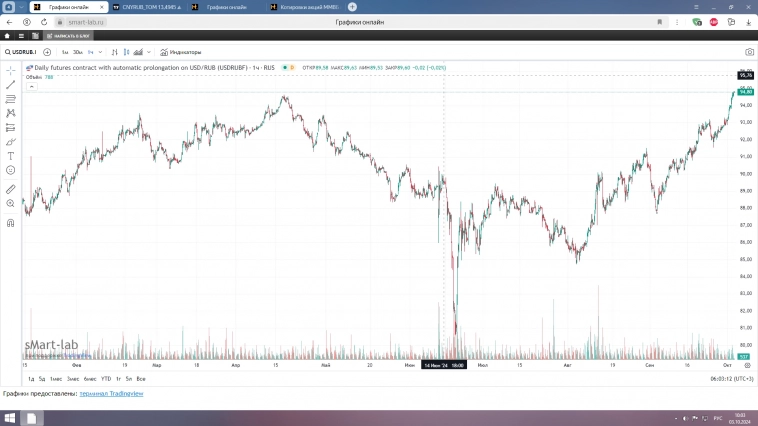Switch chart style to candles

[x=126, y=52]
